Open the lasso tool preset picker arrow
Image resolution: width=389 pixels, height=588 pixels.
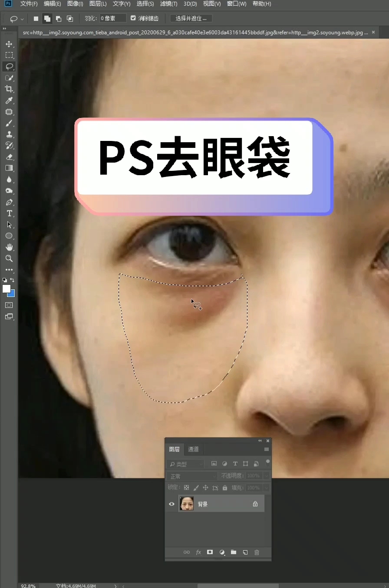coord(22,19)
